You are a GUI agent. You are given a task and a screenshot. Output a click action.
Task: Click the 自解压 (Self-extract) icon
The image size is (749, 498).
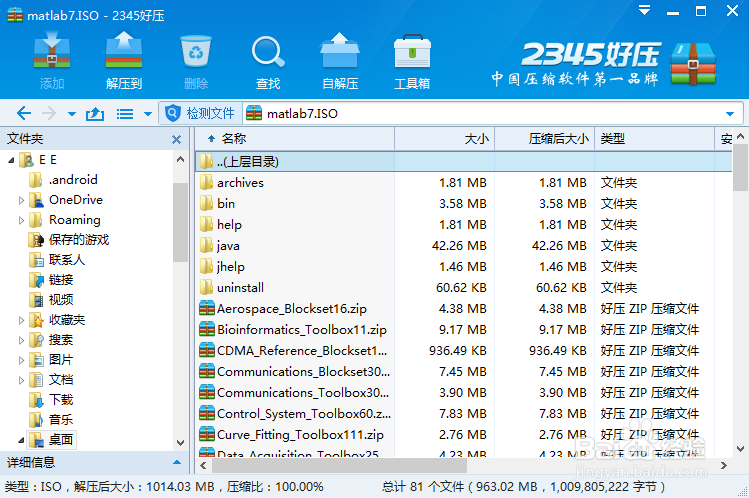(340, 51)
